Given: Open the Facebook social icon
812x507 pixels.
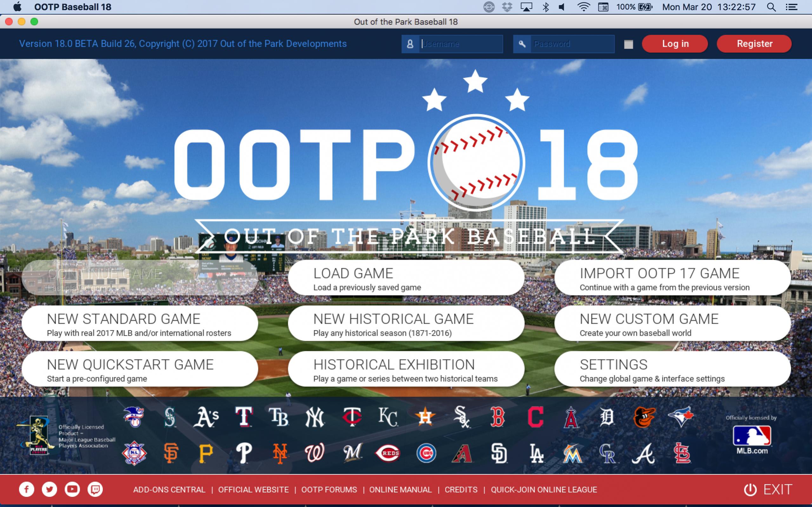Looking at the screenshot, I should pyautogui.click(x=27, y=489).
